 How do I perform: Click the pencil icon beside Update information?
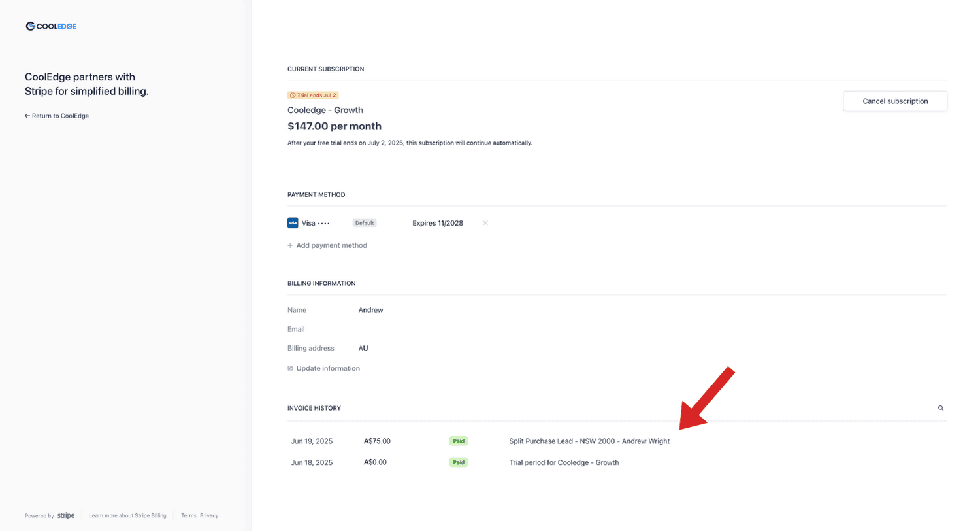(x=290, y=369)
